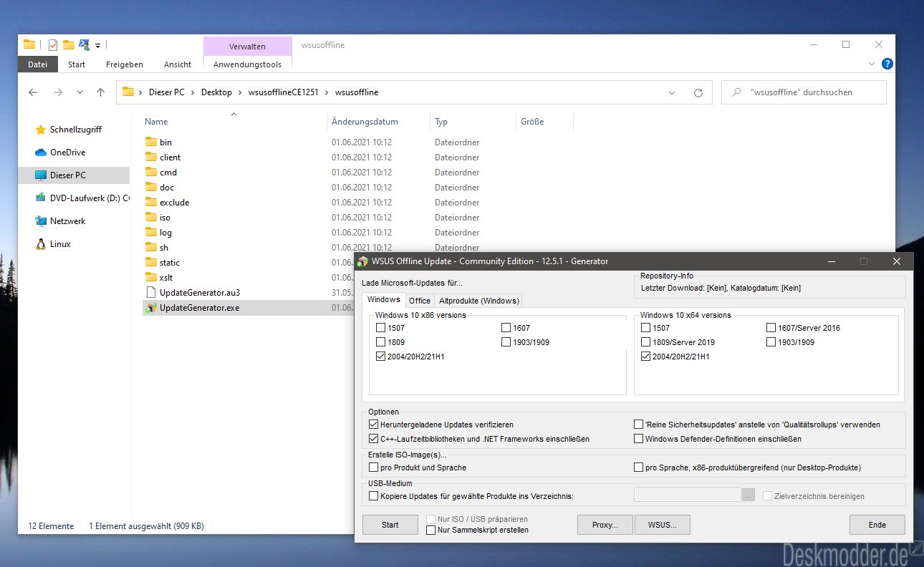Open recent locations dropdown arrow

[80, 92]
